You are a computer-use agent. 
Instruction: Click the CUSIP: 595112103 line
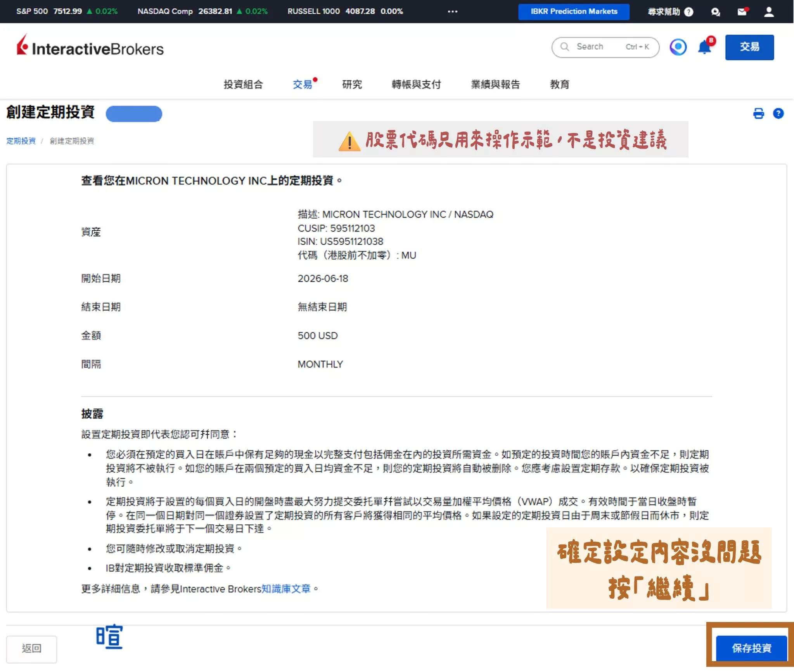click(x=336, y=228)
